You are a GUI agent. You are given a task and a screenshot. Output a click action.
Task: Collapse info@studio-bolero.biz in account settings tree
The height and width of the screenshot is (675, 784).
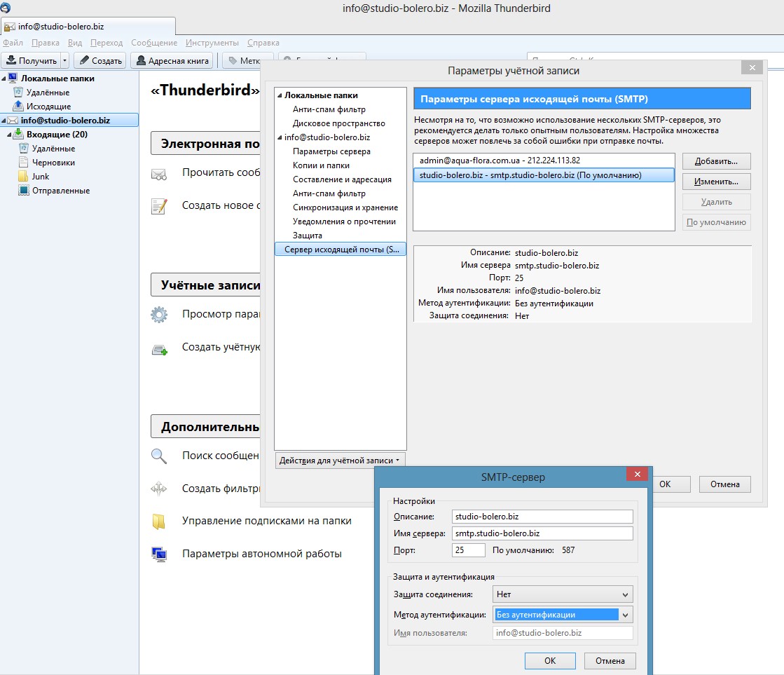click(x=280, y=137)
